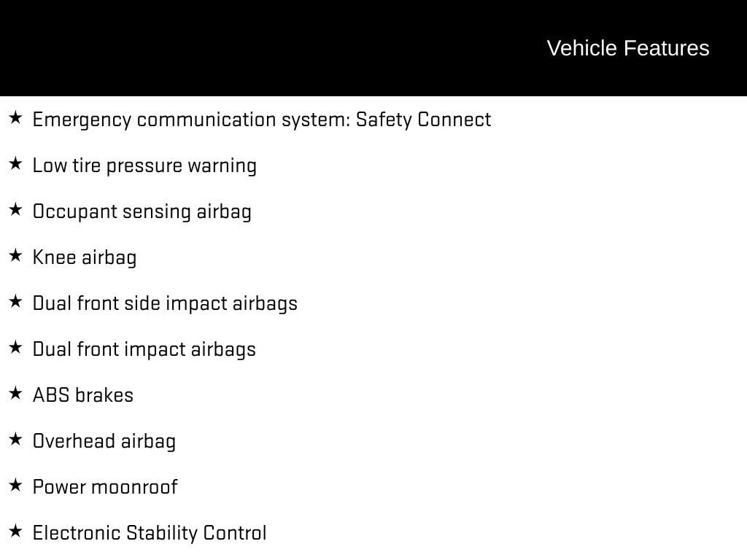Select the Electronic Stability Control entry
Viewport: 747px width, 560px height.
tap(149, 533)
